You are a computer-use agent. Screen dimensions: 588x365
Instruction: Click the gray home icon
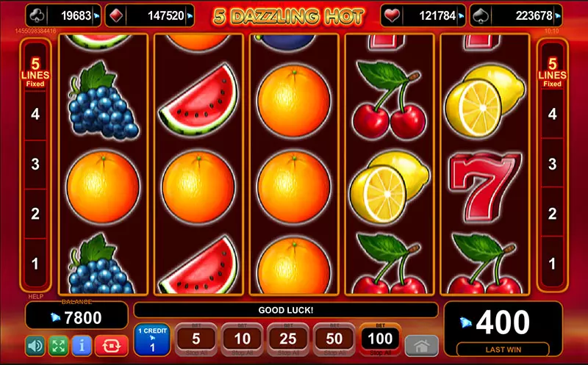[422, 345]
